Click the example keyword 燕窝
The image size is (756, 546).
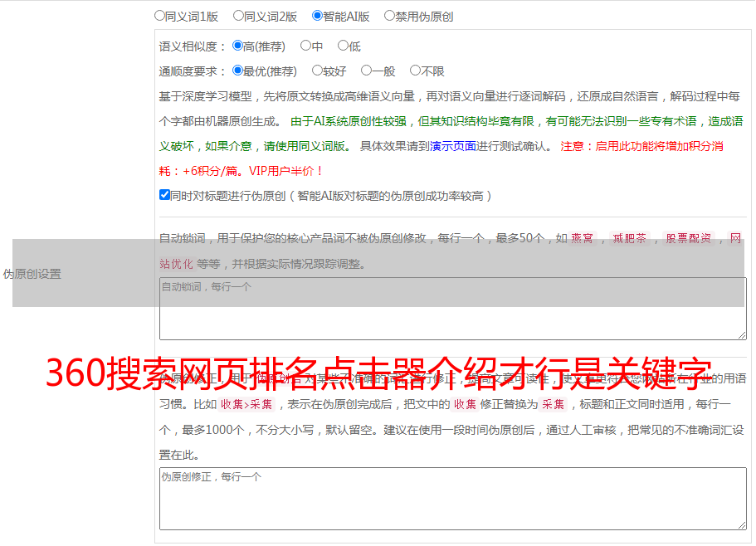pyautogui.click(x=582, y=238)
